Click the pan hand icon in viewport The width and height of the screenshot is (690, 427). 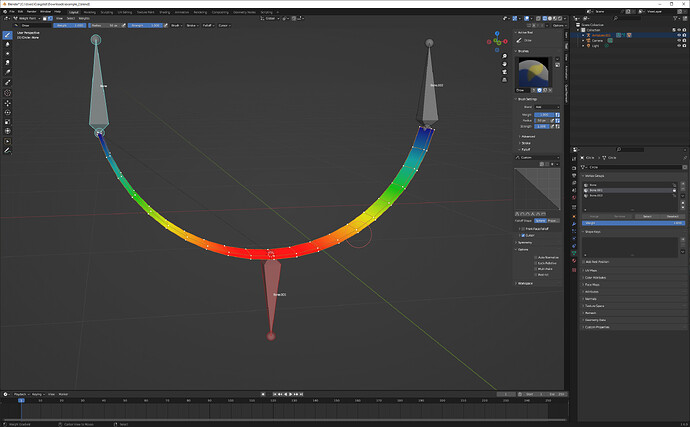pos(504,64)
